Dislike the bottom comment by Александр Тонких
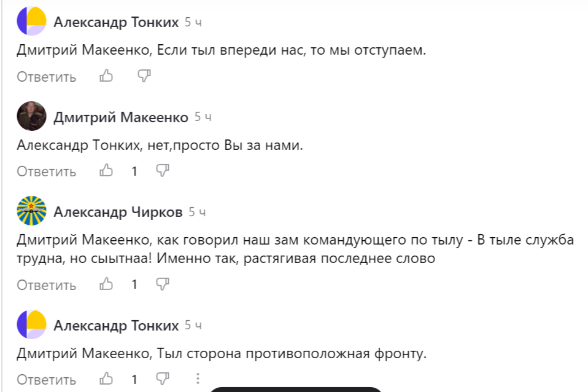The image size is (588, 392). click(162, 379)
